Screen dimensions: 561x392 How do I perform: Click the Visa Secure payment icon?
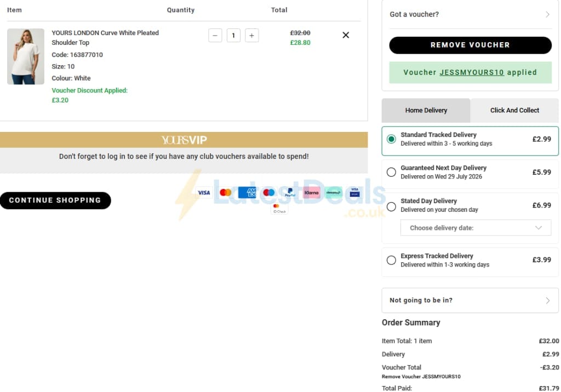click(354, 193)
